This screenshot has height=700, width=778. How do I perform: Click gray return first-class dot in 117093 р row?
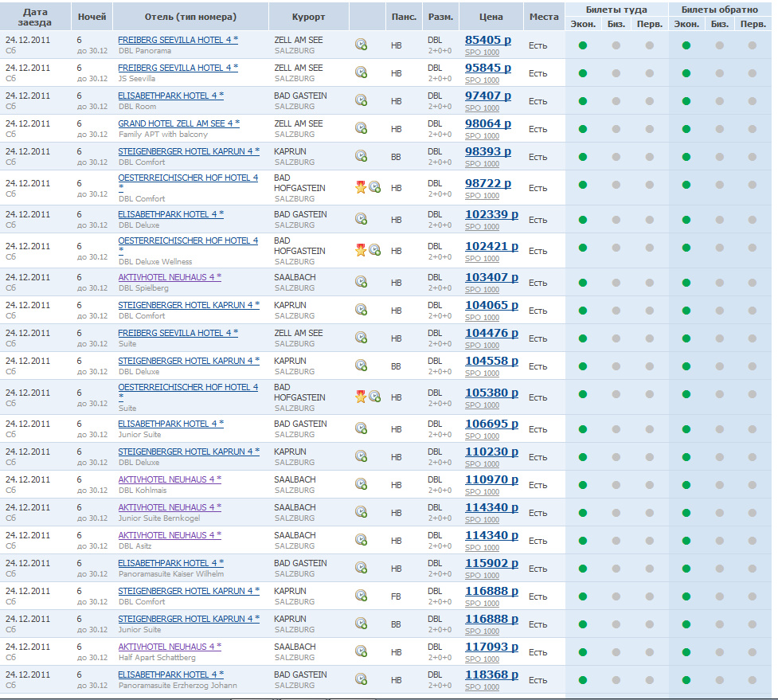coord(753,652)
